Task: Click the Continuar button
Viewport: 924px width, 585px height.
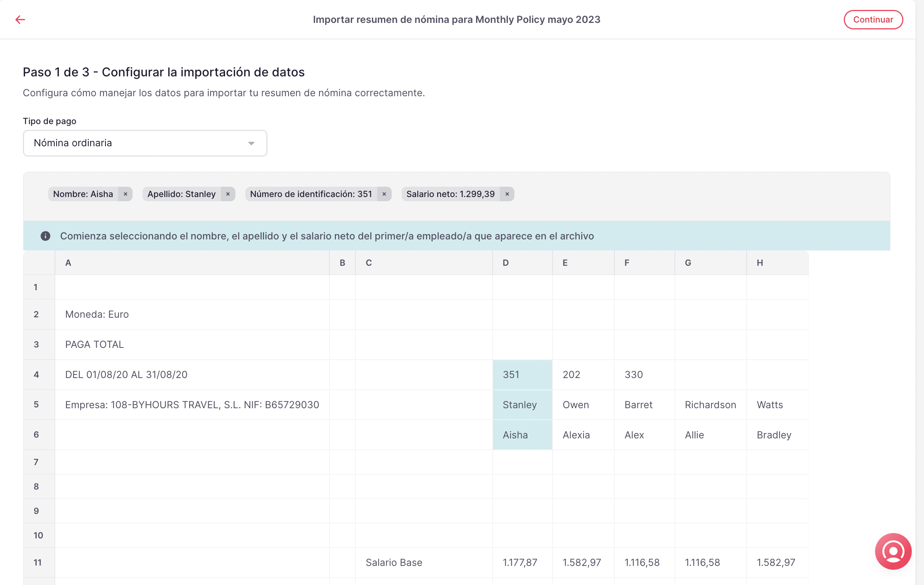Action: pos(873,19)
